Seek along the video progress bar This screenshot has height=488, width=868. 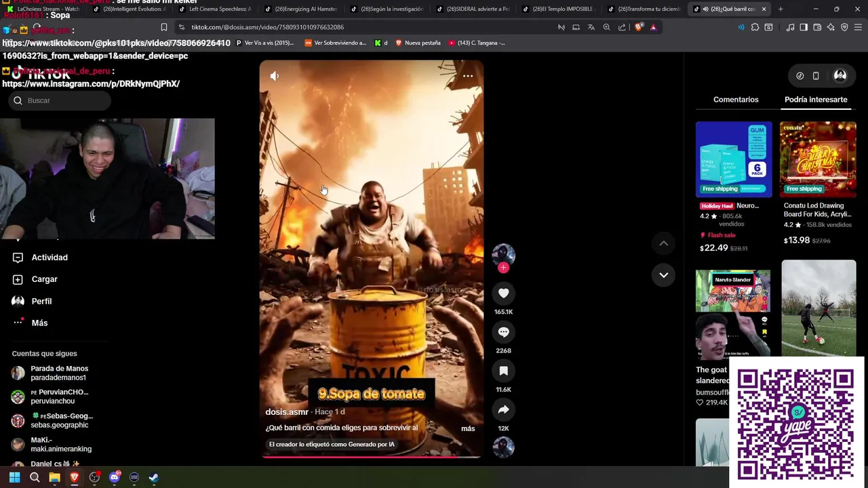coord(371,457)
